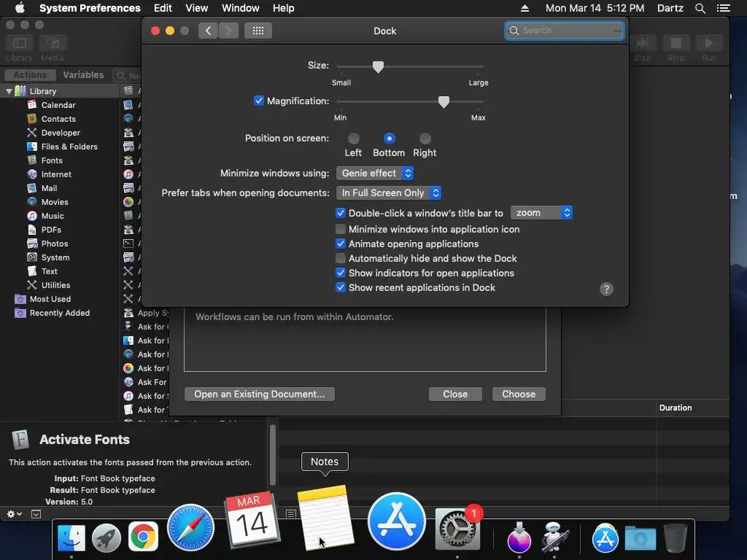The image size is (747, 560).
Task: Open the zoom title bar action dropdown
Action: [541, 213]
